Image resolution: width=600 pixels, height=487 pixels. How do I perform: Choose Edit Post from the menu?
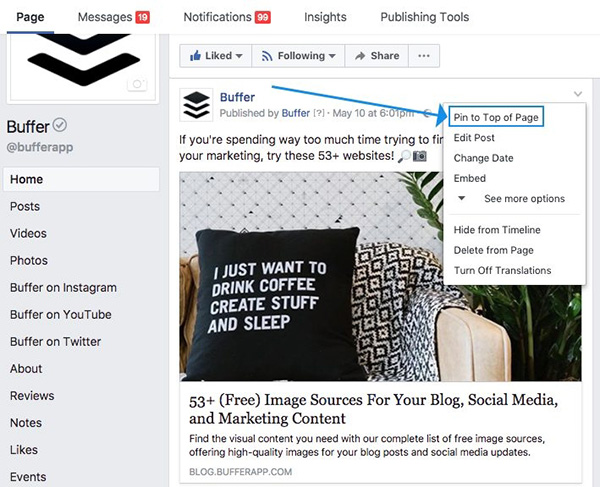pyautogui.click(x=474, y=138)
